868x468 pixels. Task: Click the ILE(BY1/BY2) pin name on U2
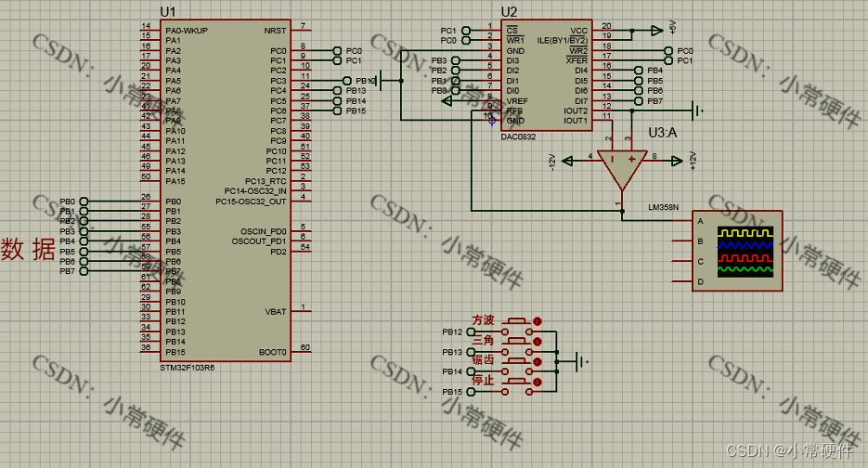click(563, 41)
